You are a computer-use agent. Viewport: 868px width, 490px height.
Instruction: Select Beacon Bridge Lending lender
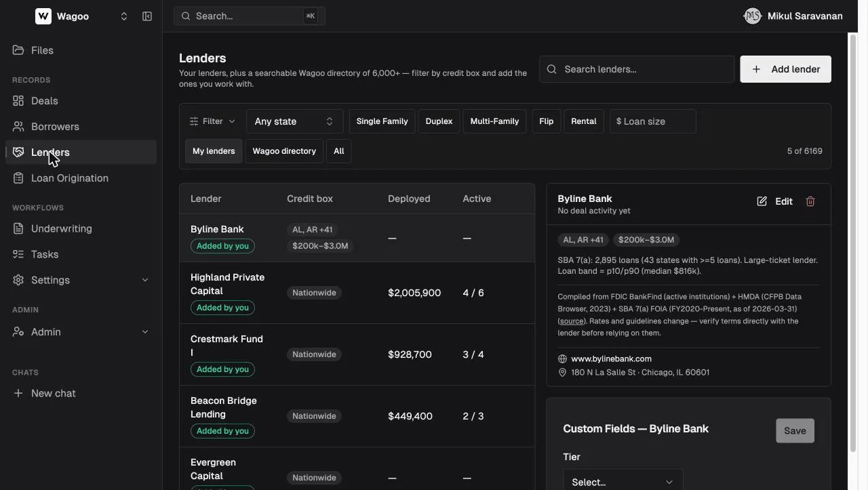point(357,416)
